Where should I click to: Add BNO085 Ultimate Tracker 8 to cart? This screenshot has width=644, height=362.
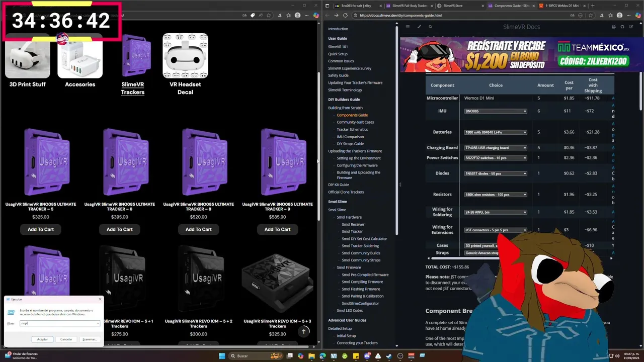199,229
